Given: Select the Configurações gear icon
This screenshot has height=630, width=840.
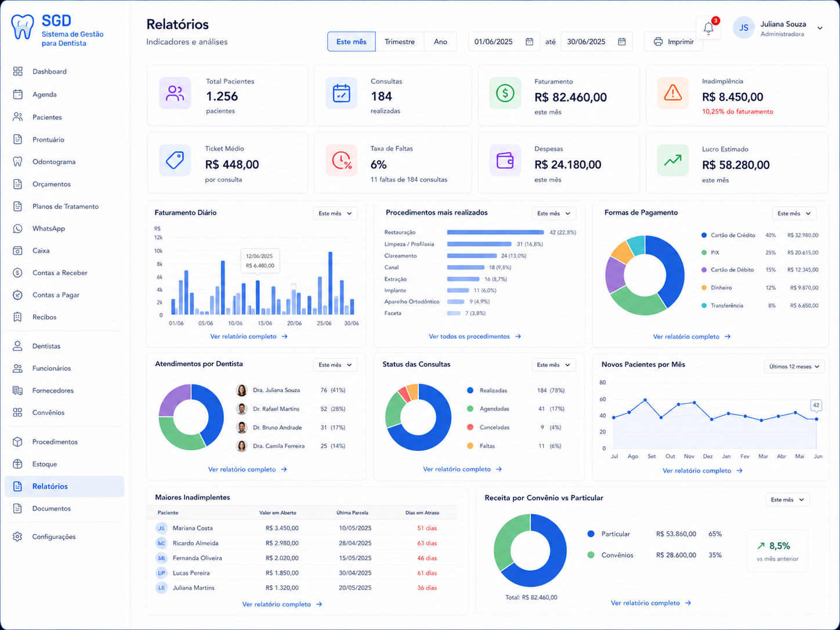Looking at the screenshot, I should (18, 537).
